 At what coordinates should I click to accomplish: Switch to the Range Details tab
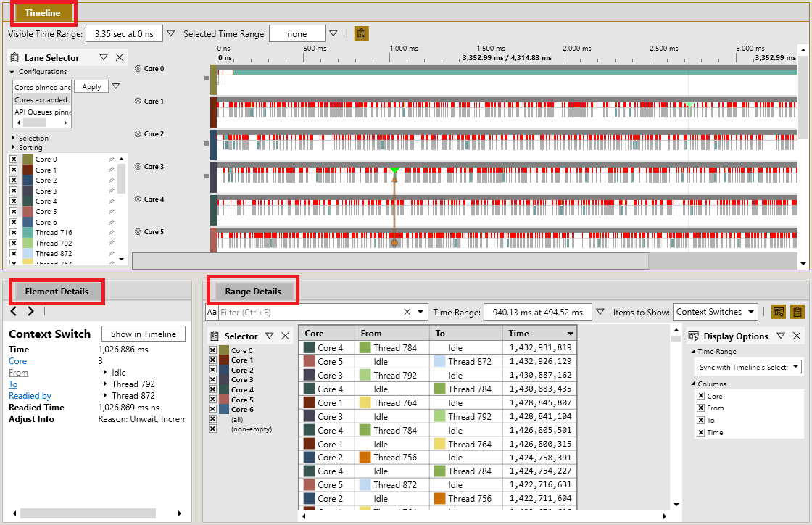252,290
